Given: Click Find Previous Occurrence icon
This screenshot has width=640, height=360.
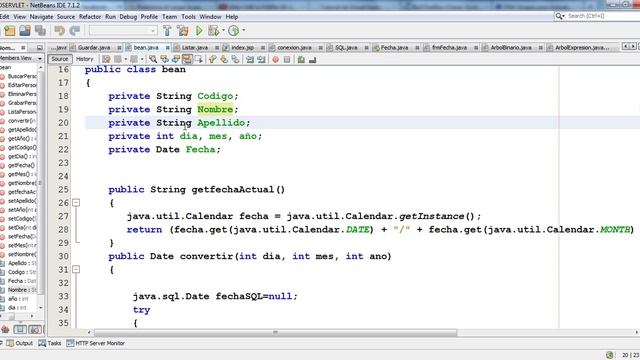Looking at the screenshot, I should point(164,60).
